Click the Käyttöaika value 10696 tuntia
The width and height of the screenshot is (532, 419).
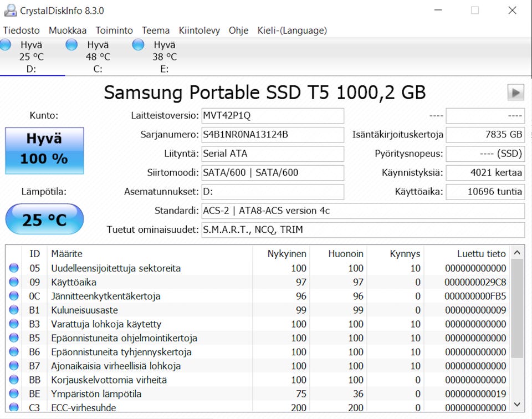(x=485, y=192)
